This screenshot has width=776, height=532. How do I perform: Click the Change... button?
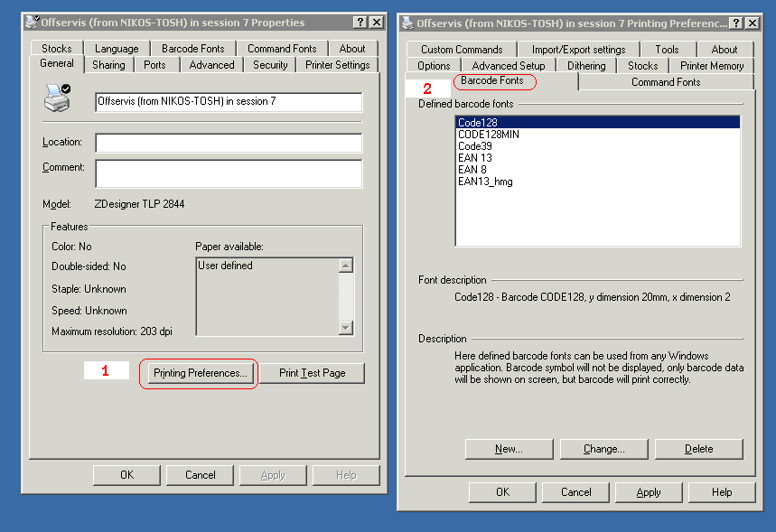603,449
